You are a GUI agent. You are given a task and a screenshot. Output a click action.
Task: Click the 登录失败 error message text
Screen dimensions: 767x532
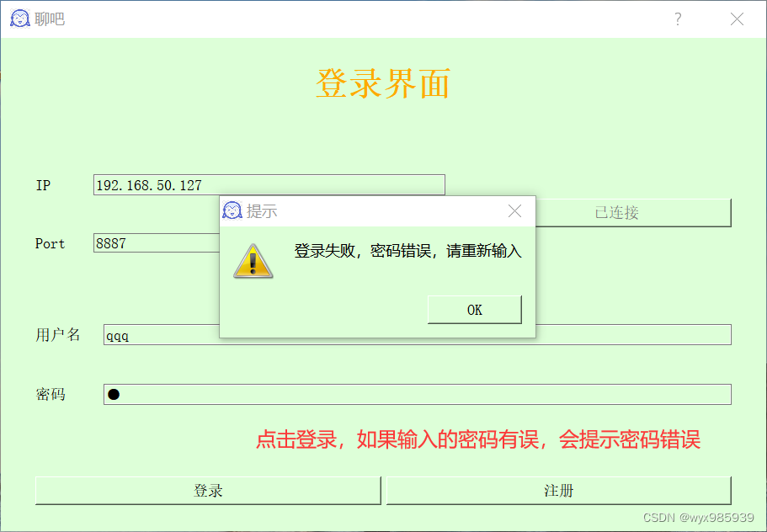(408, 252)
